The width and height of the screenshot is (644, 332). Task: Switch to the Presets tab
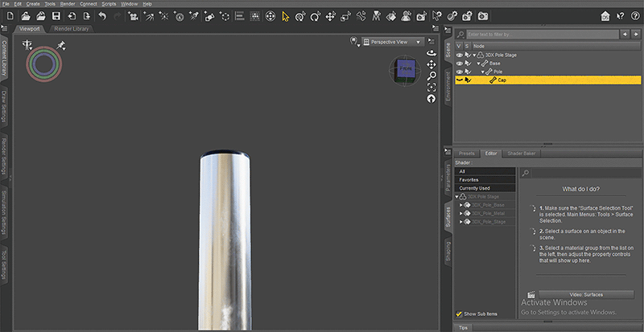(x=467, y=154)
